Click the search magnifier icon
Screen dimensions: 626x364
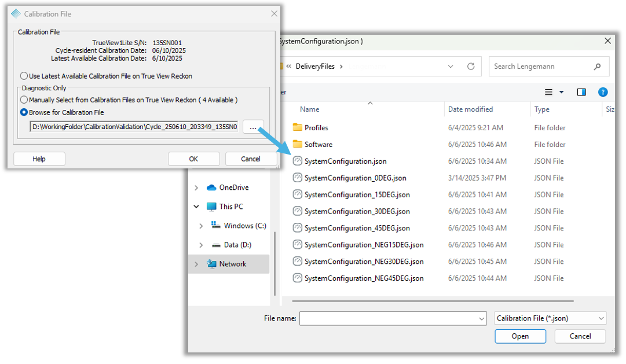click(x=597, y=67)
